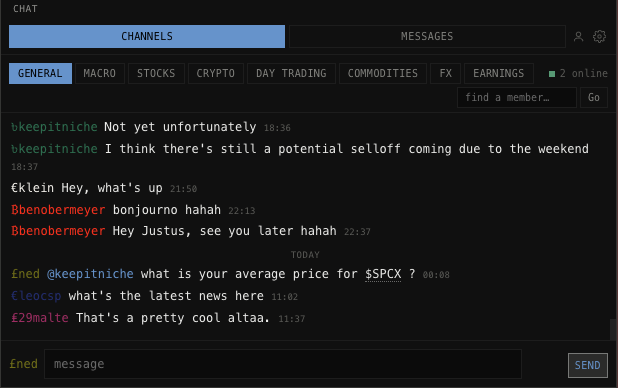This screenshot has height=388, width=618.
Task: Click username leocsp in chat
Action: point(36,296)
